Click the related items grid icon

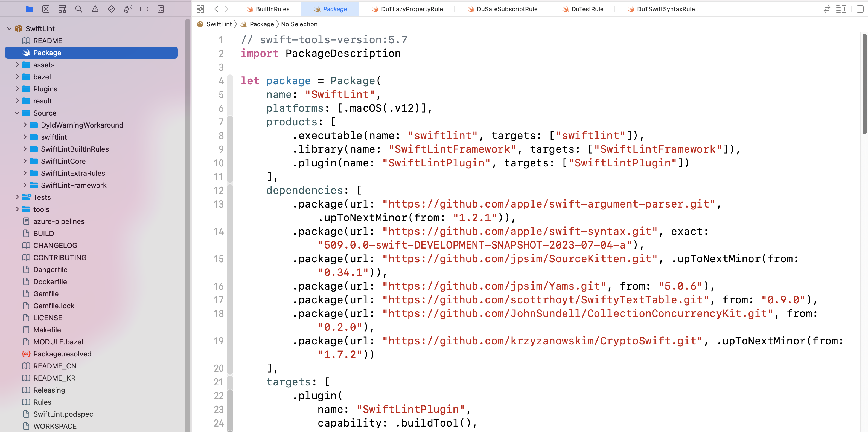pos(200,9)
